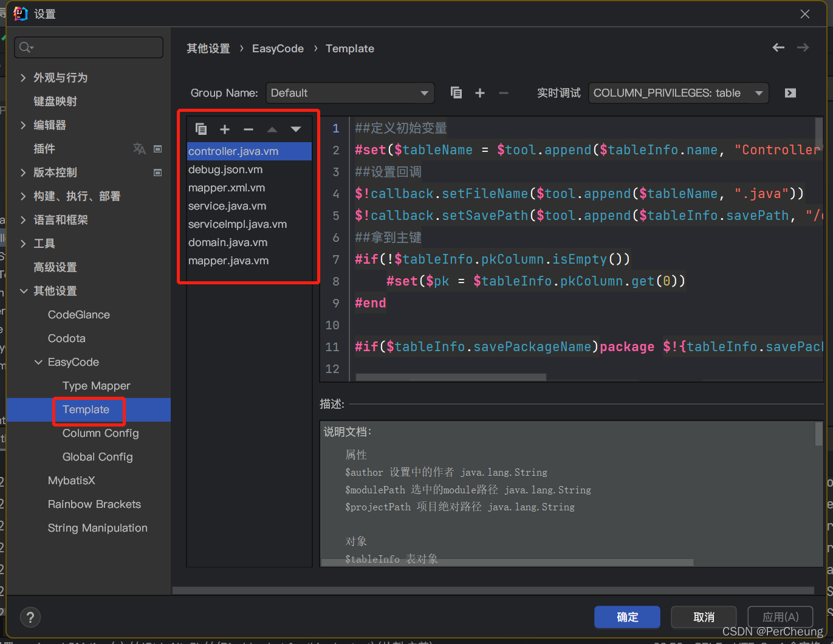833x644 pixels.
Task: Add a new template file
Action: click(225, 129)
